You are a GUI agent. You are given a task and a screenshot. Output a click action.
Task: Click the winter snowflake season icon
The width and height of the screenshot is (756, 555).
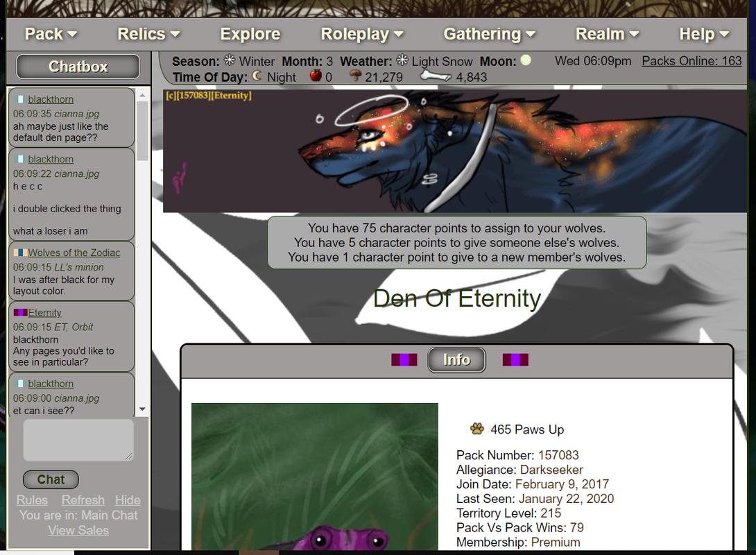230,60
